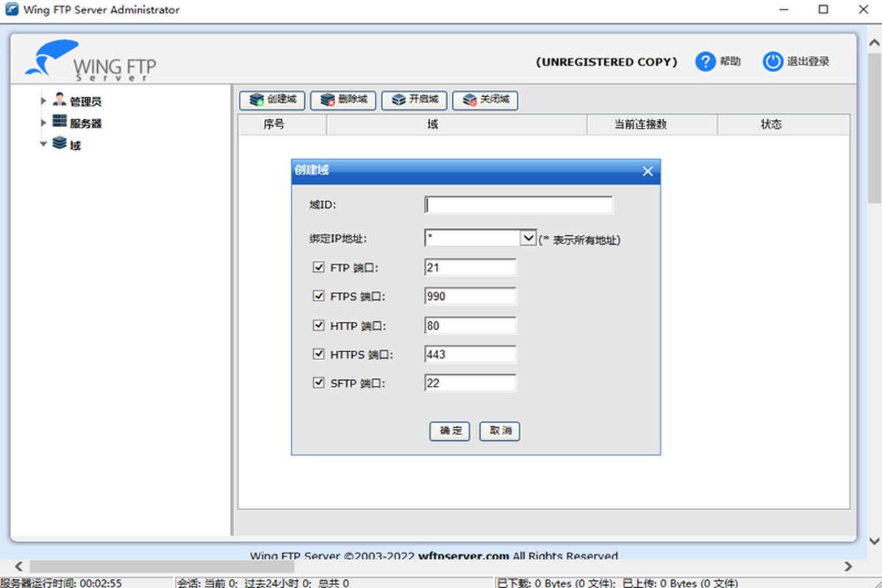Image resolution: width=882 pixels, height=588 pixels.
Task: Click the 域ID text input field
Action: (518, 205)
